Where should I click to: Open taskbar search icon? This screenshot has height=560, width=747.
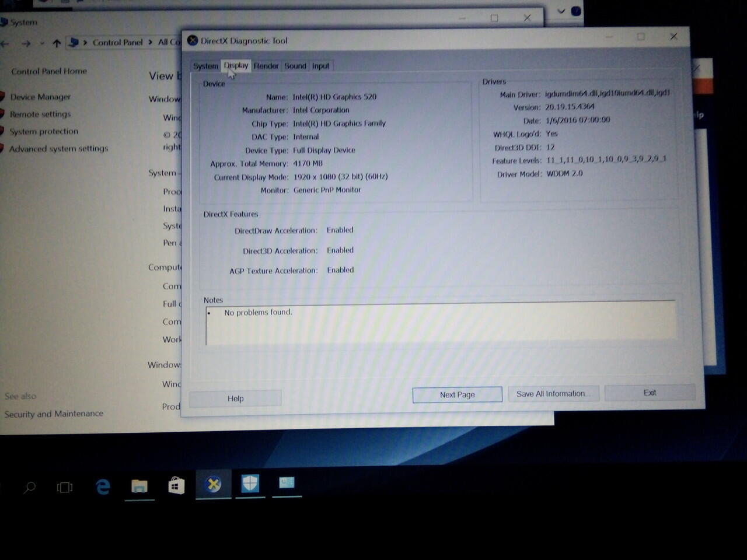pyautogui.click(x=29, y=487)
